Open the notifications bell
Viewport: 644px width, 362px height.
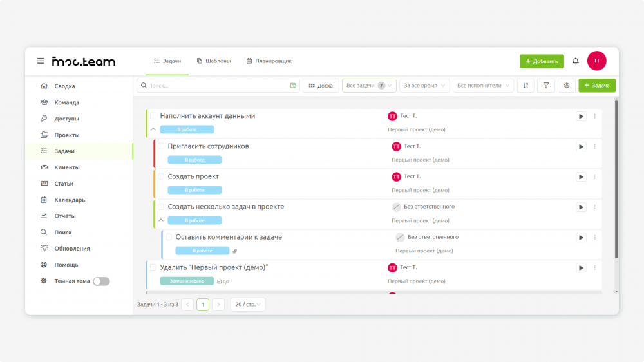[x=575, y=61]
